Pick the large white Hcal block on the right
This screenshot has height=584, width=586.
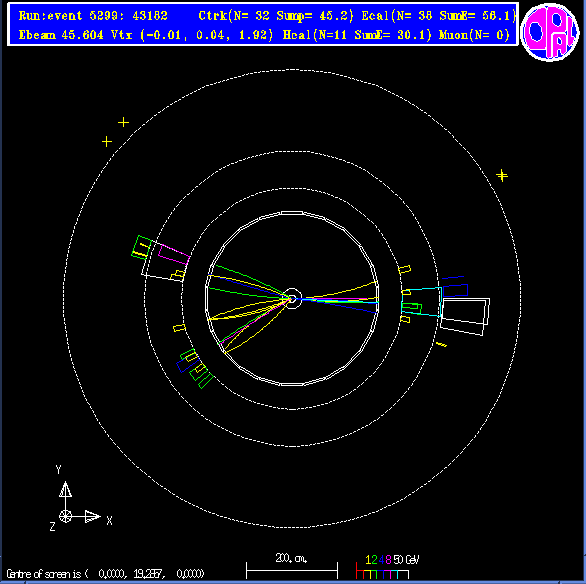[465, 316]
